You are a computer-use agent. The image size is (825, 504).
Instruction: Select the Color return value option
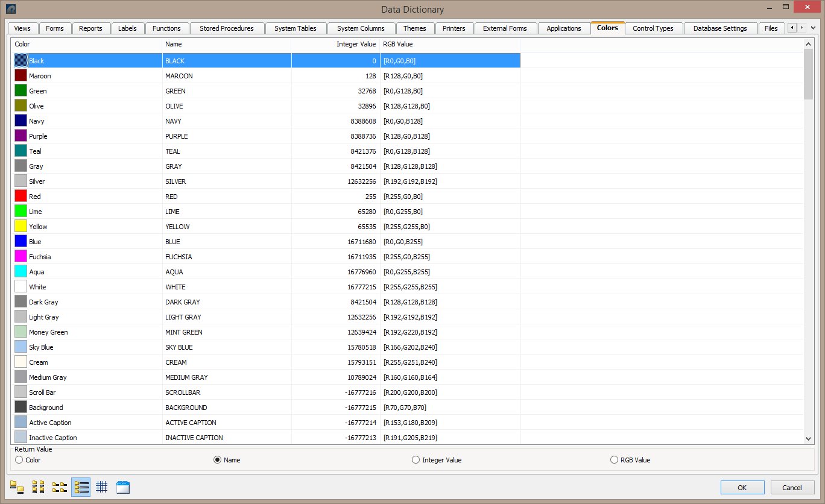coord(19,460)
